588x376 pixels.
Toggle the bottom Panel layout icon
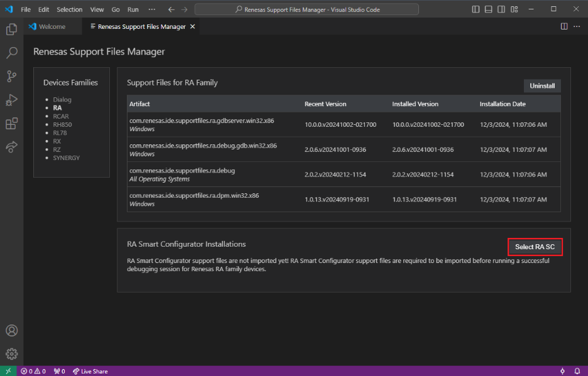(489, 9)
